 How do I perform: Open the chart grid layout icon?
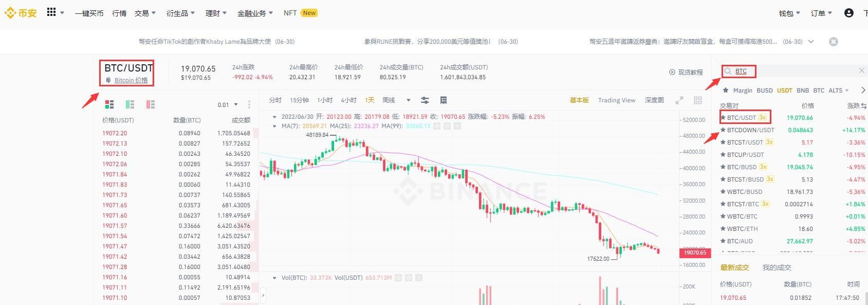pos(444,100)
